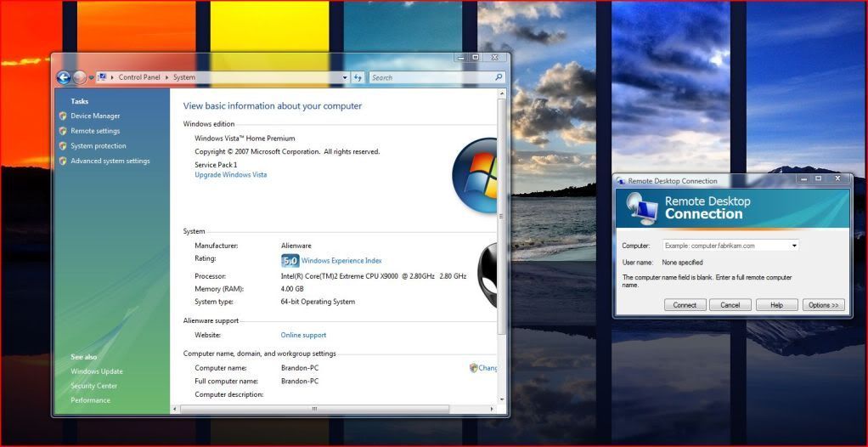Screen dimensions: 868x447
Task: Click the Brandon-PC computer name value
Action: click(x=300, y=368)
